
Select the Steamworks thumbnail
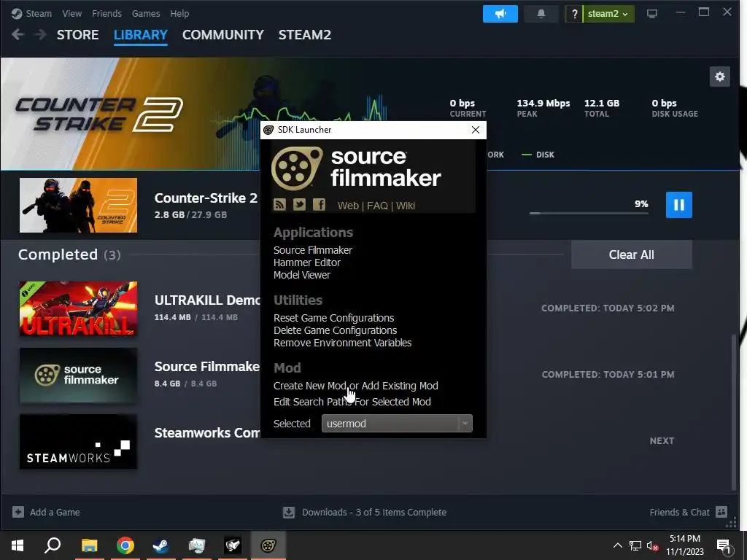point(78,441)
